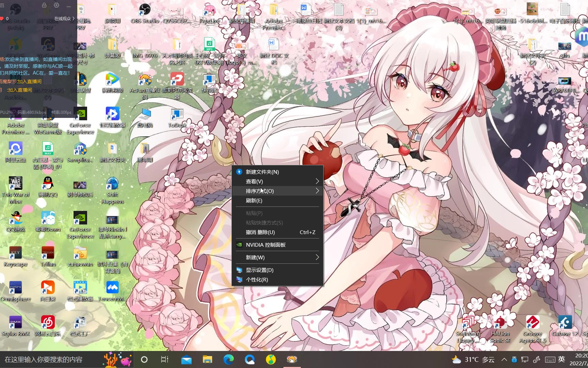The image size is (588, 368).
Task: Select the Samplitu... desktop icon
Action: [x=80, y=152]
